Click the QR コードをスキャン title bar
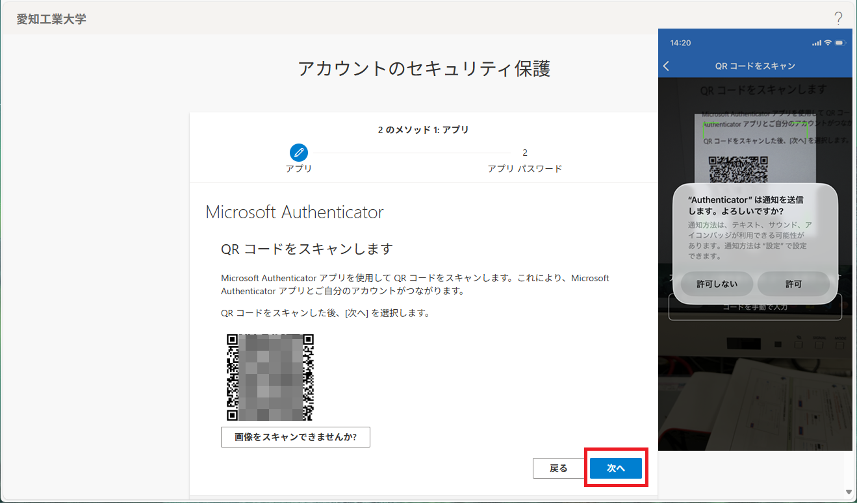The image size is (857, 504). tap(756, 66)
